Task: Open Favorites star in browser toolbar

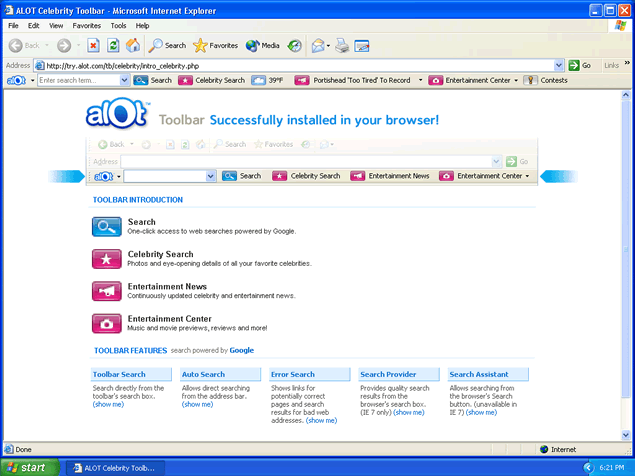Action: (x=215, y=45)
